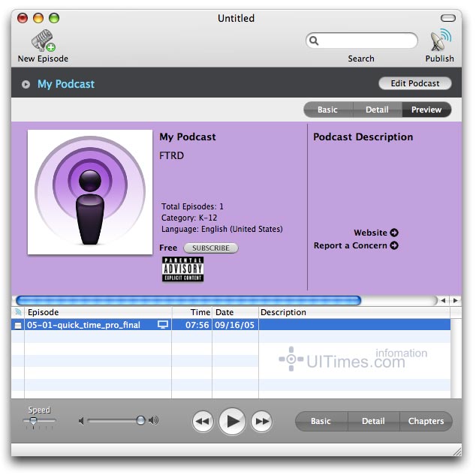Click the podcast artwork thumbnail

[x=90, y=192]
